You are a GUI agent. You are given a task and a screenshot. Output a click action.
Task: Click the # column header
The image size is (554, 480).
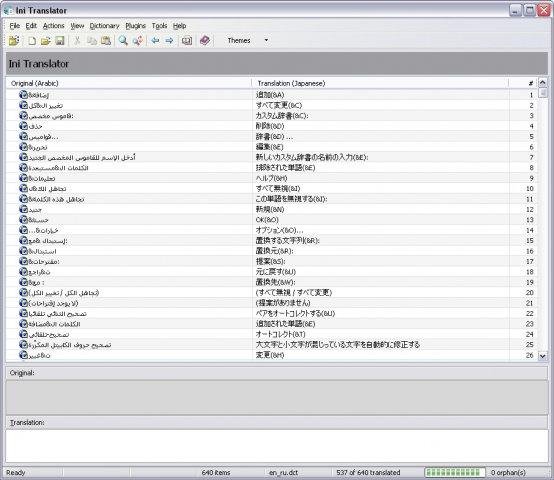tap(523, 83)
